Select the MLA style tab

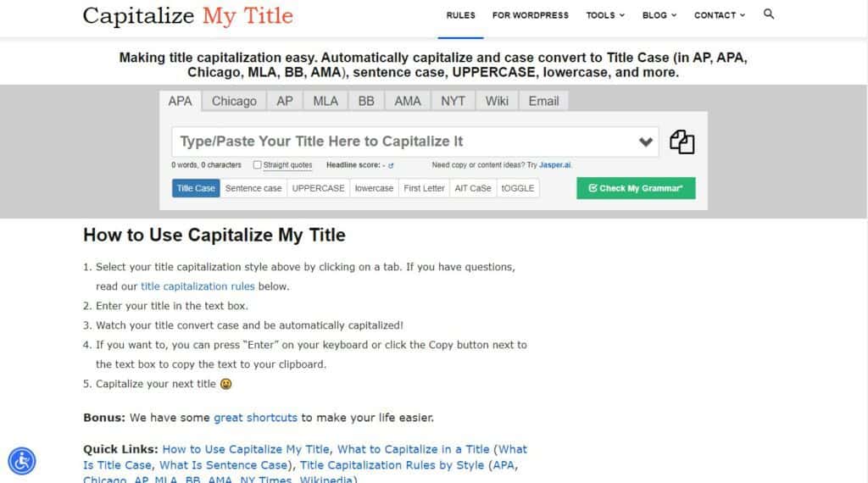click(325, 101)
